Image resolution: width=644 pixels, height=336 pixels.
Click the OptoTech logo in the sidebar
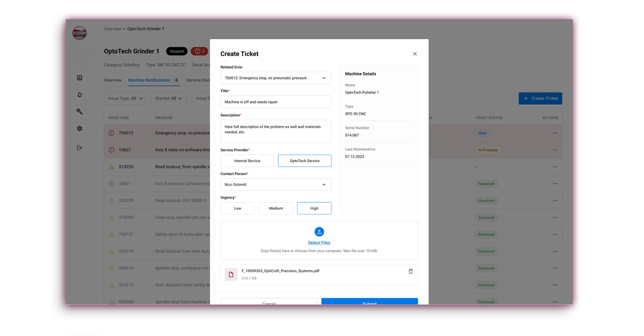coord(79,33)
